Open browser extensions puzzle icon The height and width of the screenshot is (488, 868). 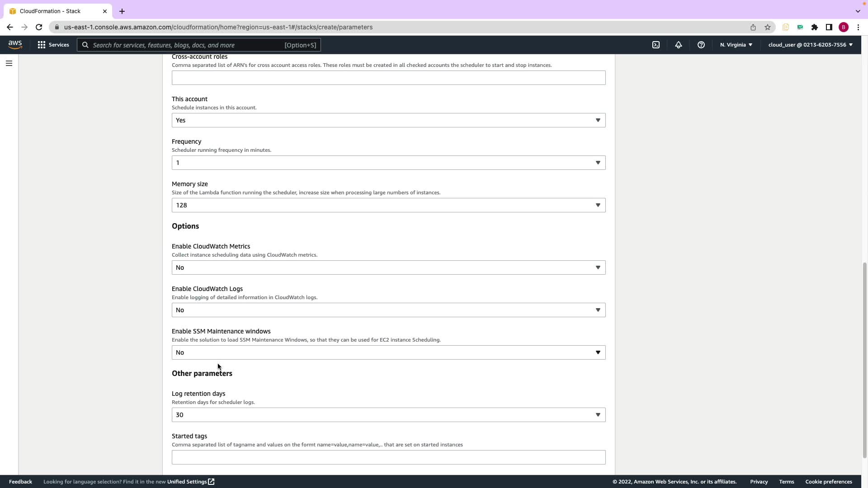815,27
